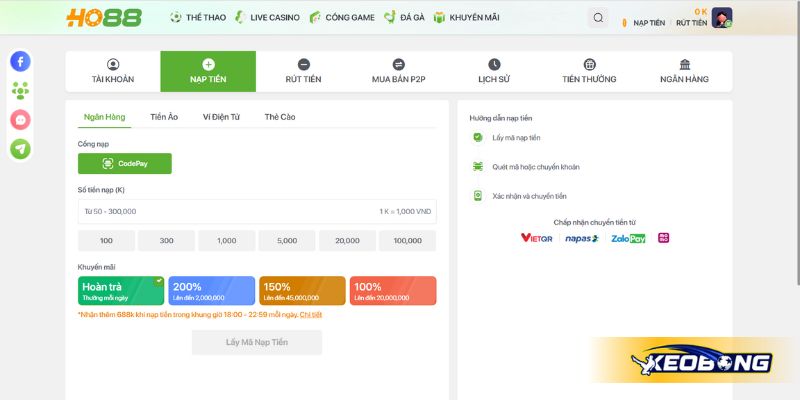The image size is (800, 400).
Task: Click the pink live chat support icon
Action: pyautogui.click(x=20, y=119)
